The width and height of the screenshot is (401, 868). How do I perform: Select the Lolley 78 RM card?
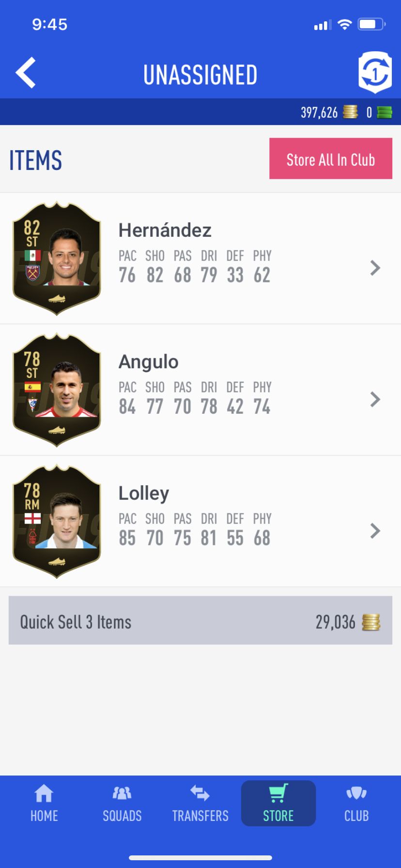[x=57, y=521]
